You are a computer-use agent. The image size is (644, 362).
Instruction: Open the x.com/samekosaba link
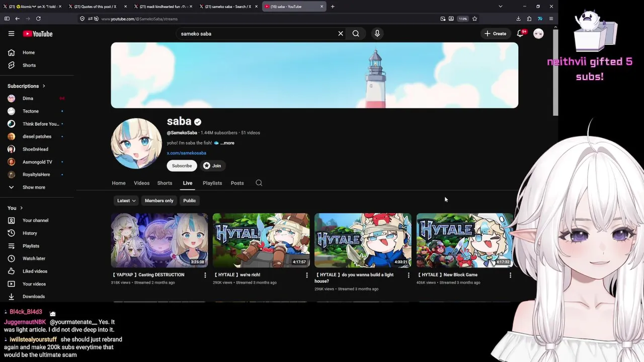pyautogui.click(x=187, y=153)
